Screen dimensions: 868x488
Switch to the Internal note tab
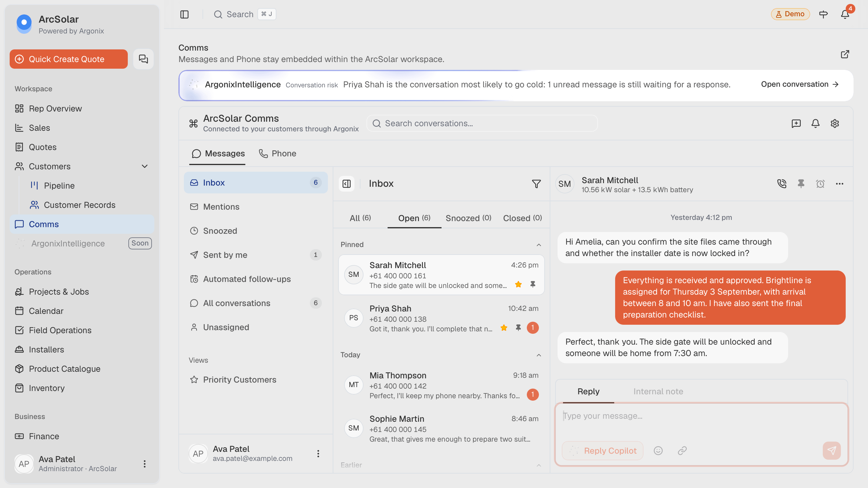658,391
